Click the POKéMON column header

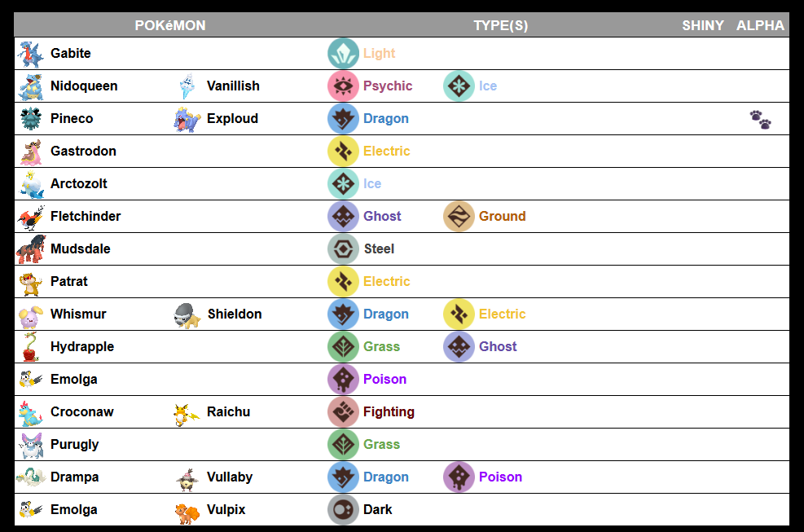tap(170, 25)
